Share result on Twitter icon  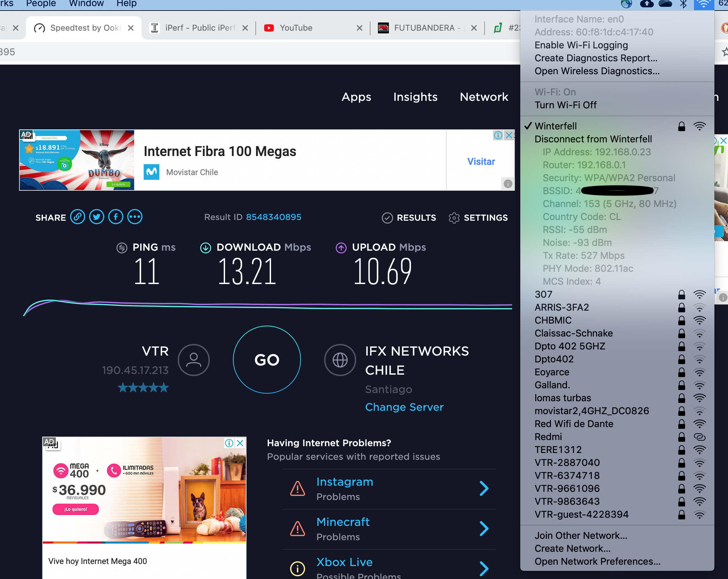(97, 217)
